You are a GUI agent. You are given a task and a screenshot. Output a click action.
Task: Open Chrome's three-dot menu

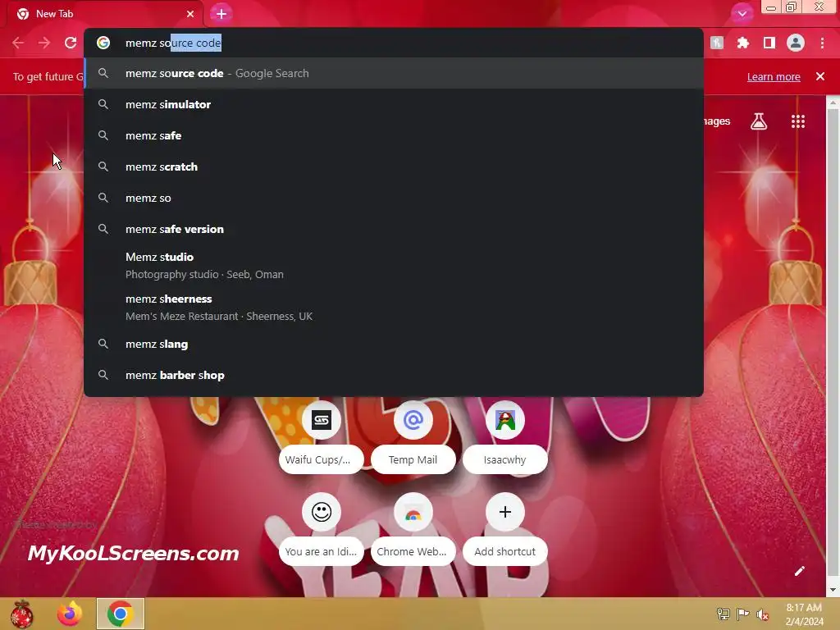coord(822,43)
